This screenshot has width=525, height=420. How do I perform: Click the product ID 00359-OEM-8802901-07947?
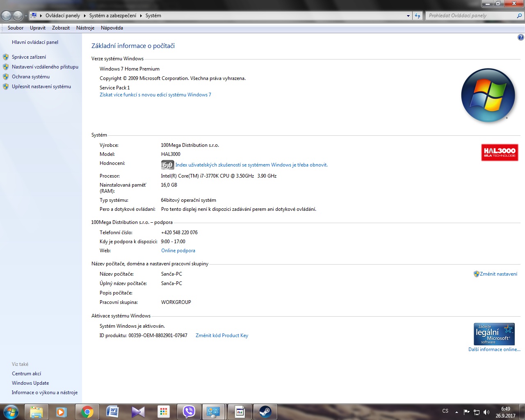158,336
